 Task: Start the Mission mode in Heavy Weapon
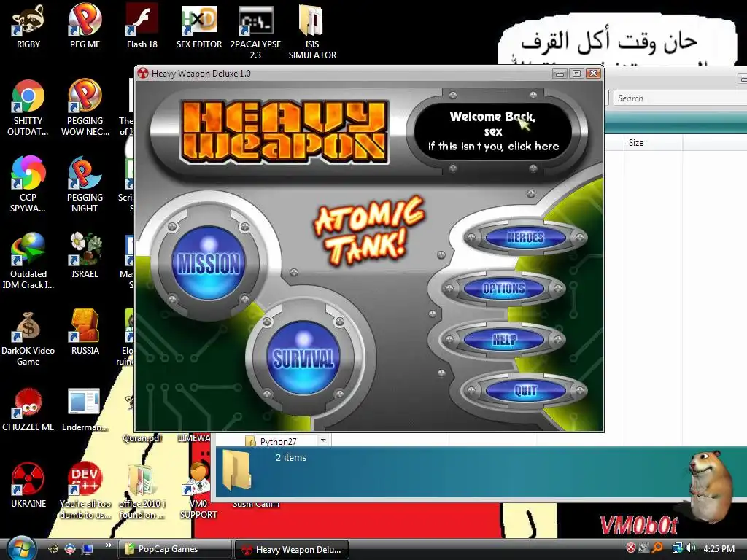pos(209,263)
